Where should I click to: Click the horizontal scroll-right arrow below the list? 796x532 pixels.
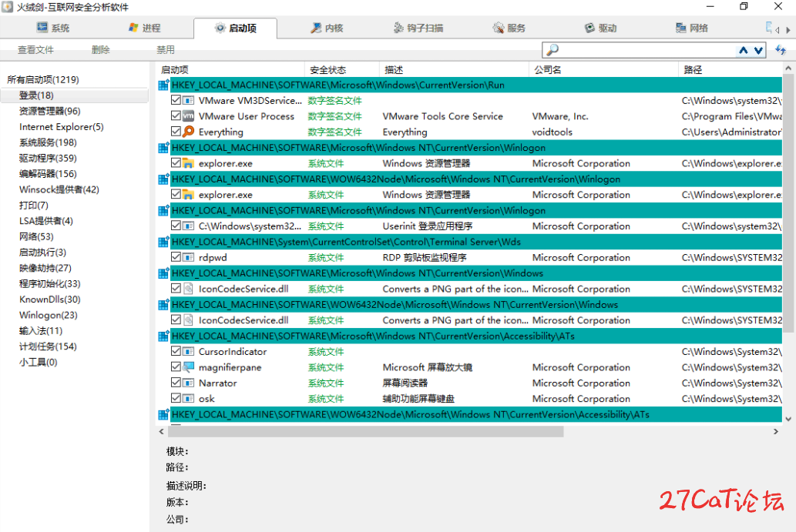click(x=776, y=432)
